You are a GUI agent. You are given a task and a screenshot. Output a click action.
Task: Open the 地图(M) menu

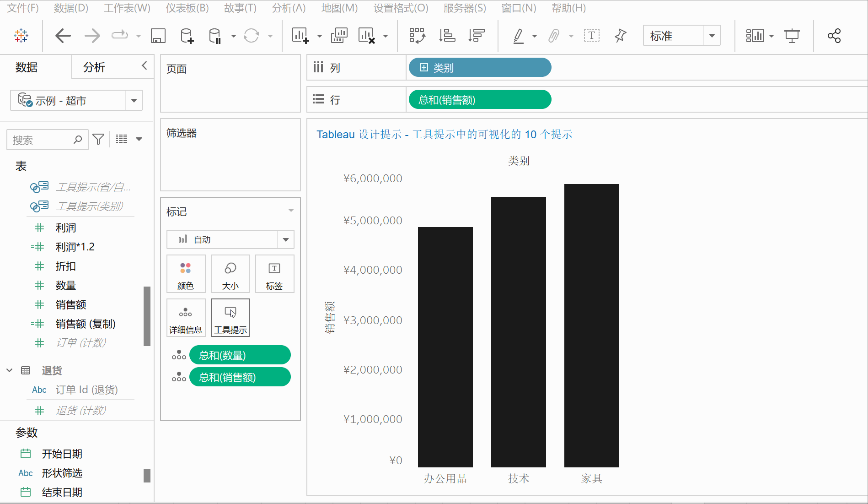(339, 8)
